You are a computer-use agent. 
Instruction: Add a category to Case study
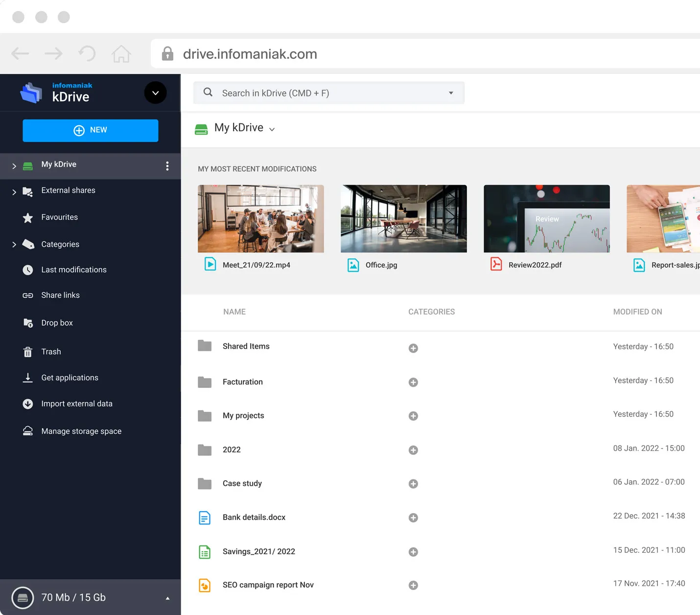(413, 484)
